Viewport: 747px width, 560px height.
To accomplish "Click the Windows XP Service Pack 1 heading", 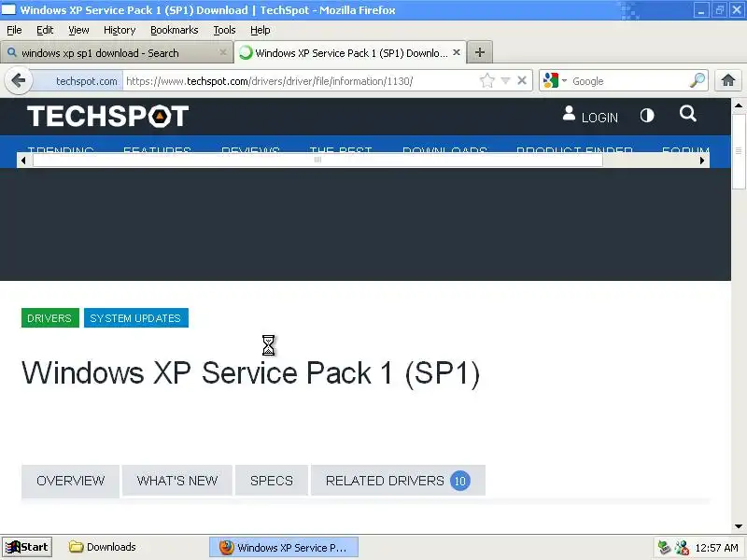I will click(x=250, y=372).
